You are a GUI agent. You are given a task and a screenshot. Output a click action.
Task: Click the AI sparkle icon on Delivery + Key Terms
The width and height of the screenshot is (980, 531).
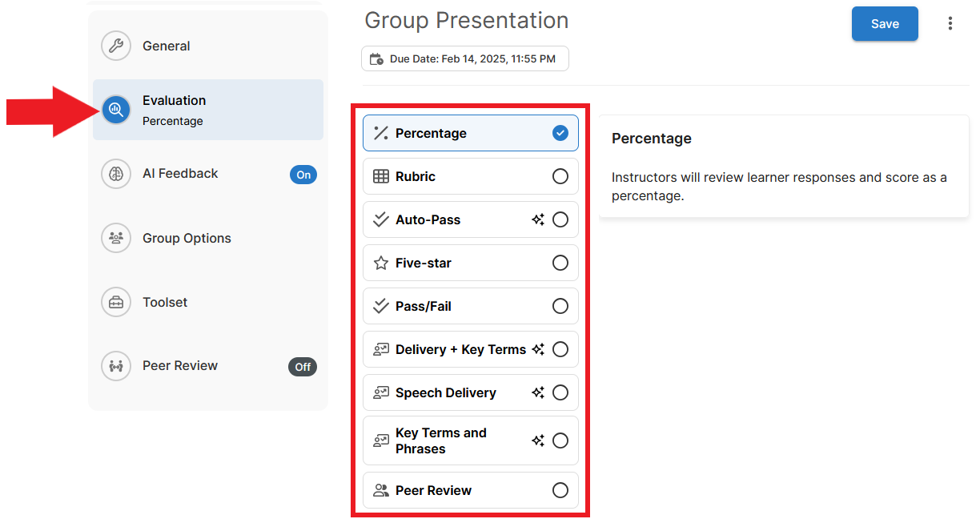point(538,349)
